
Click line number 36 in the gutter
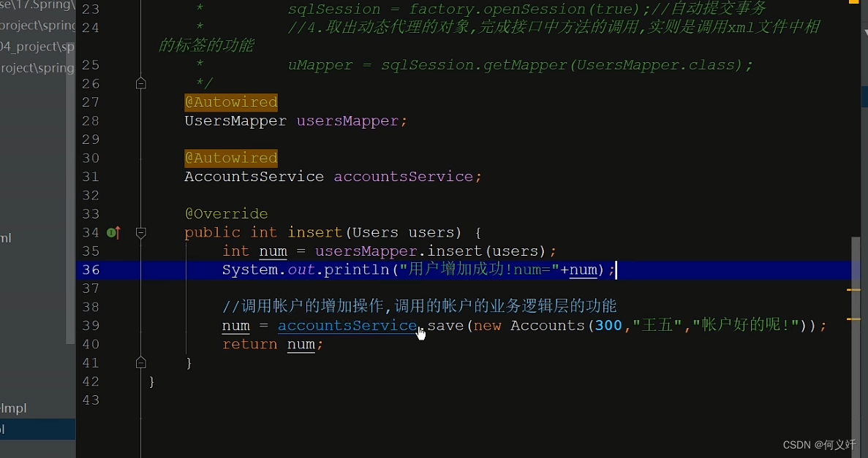[91, 270]
